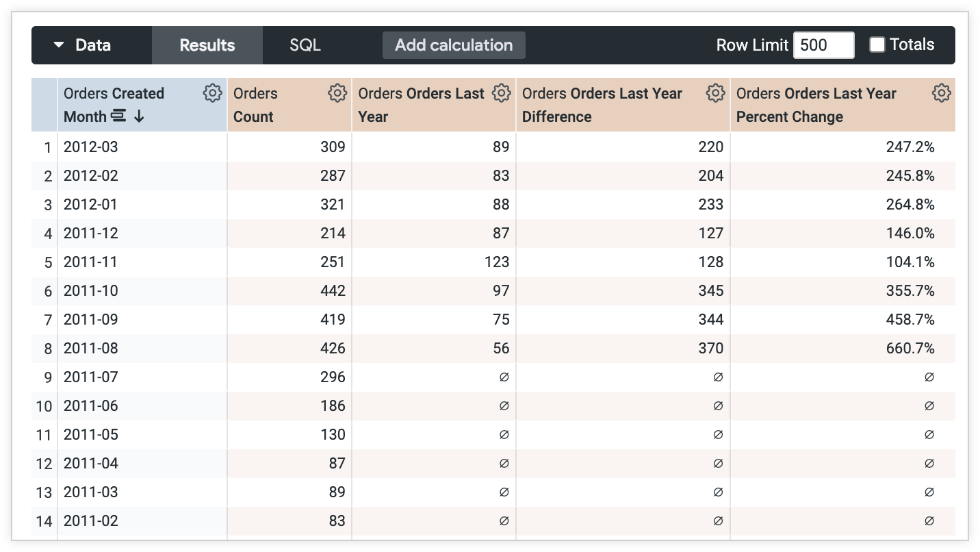
Task: Open settings gear for Orders Count column
Action: pos(337,92)
